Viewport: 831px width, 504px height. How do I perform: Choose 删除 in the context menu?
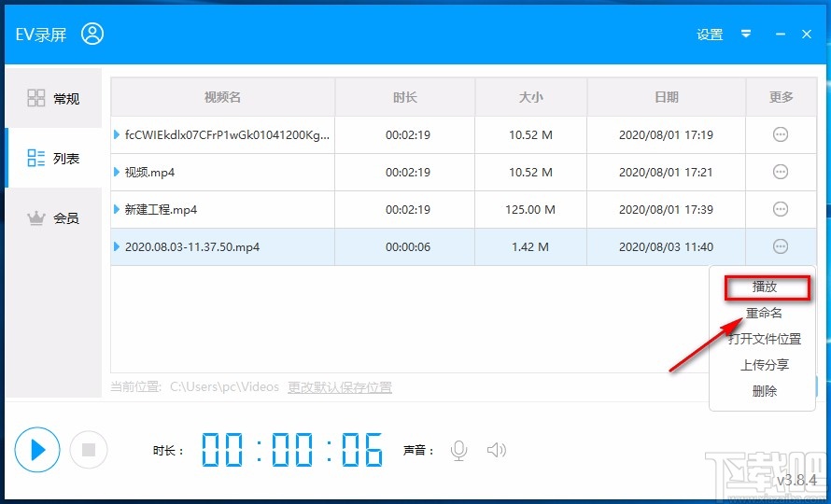pyautogui.click(x=764, y=391)
